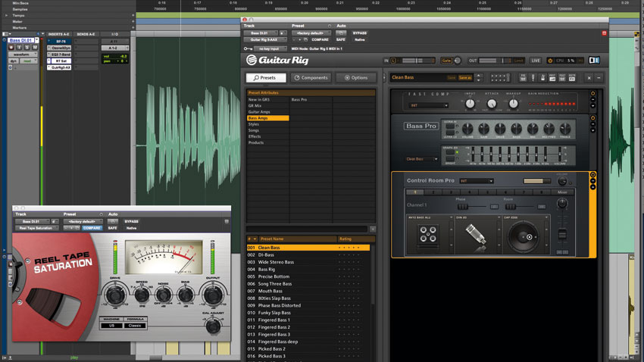Viewport: 644px width, 362px height.
Task: Toggle input channel L button
Action: (x=393, y=61)
